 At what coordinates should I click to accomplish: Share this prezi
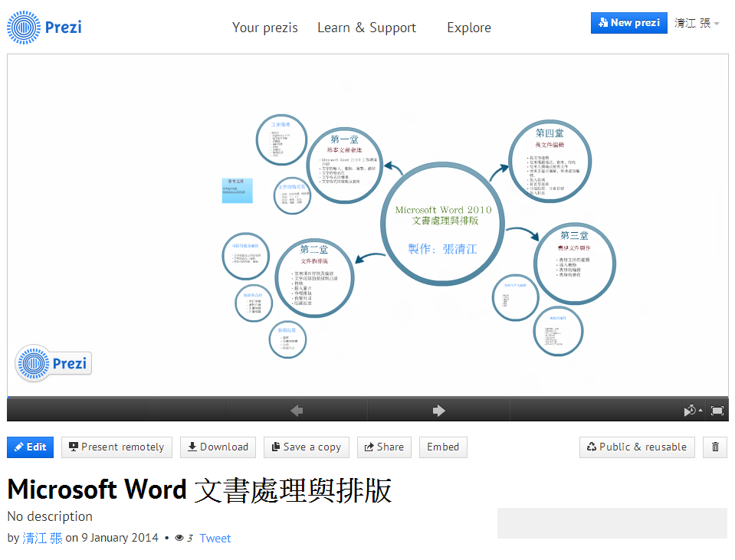coord(385,447)
